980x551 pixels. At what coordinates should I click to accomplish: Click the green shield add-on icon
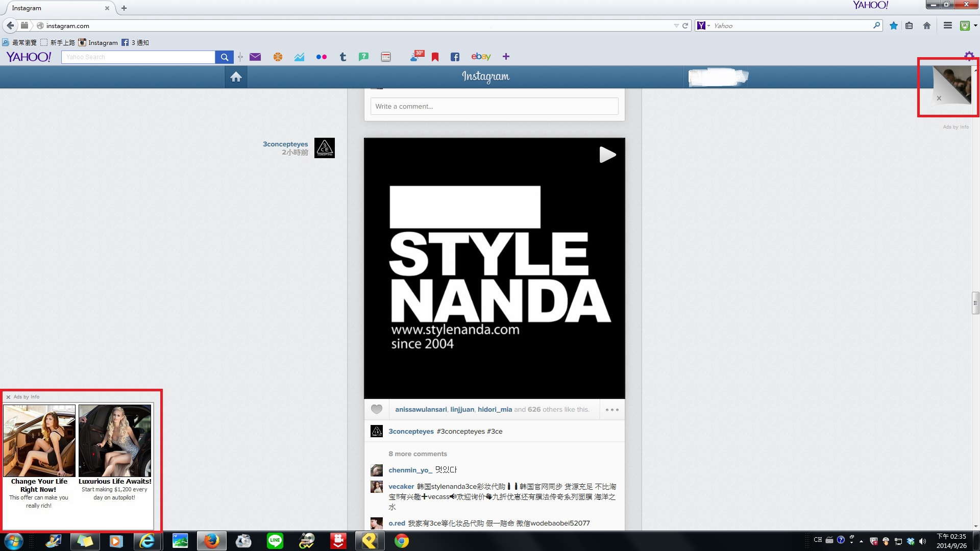(x=965, y=26)
